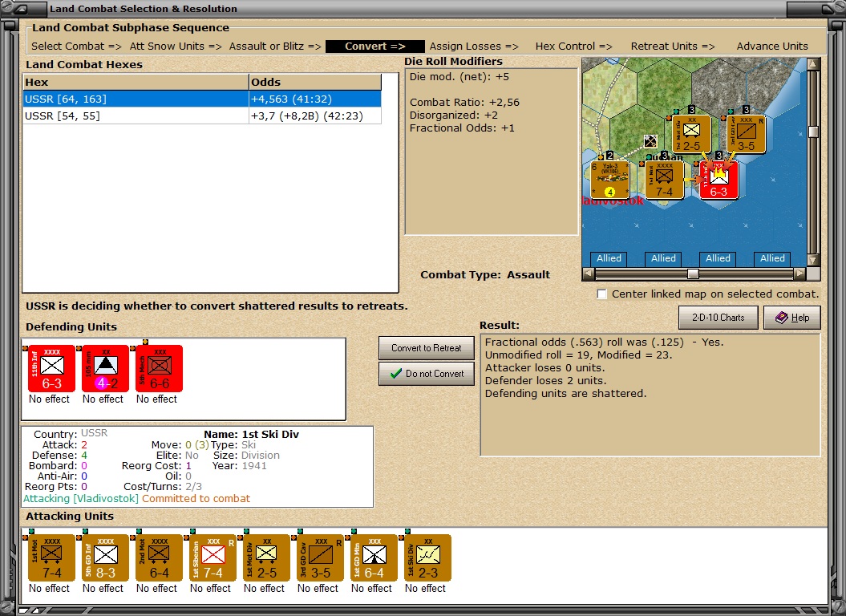Select the 5th GD Inf 8-3 unit counter
Screen dimensions: 846x616
pos(103,557)
